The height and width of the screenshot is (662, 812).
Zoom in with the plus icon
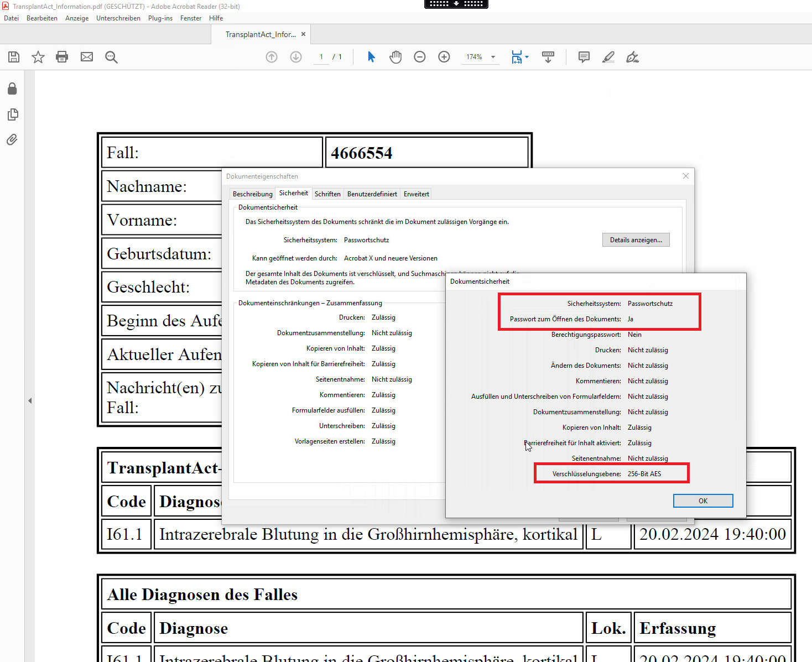pyautogui.click(x=444, y=57)
